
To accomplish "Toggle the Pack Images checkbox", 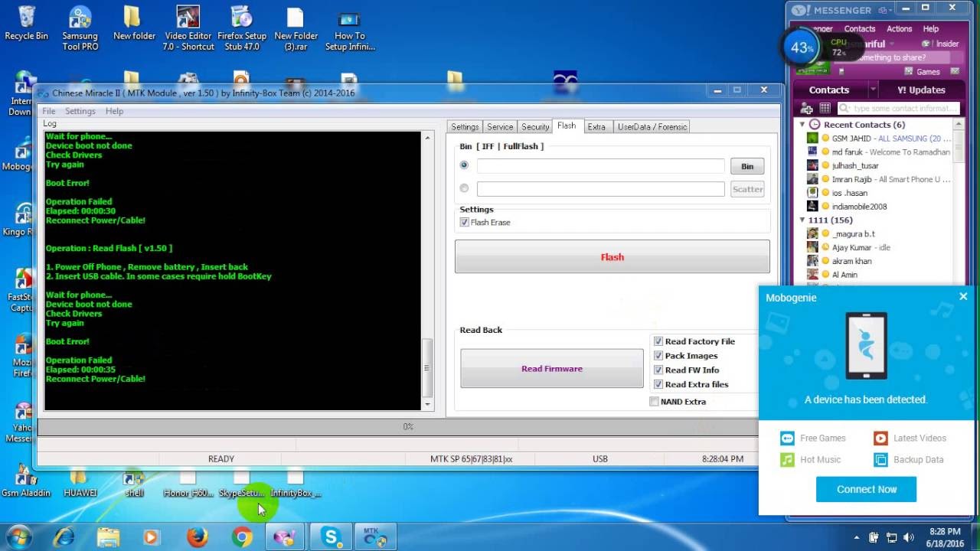I will [658, 356].
